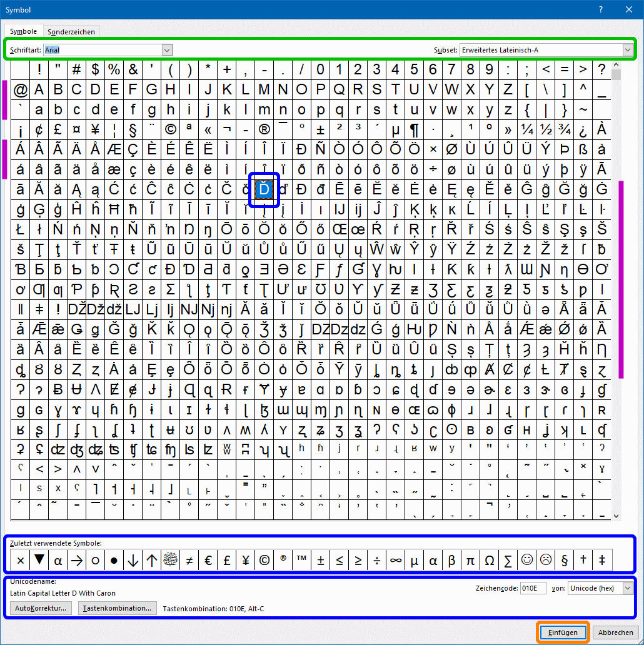
Task: Click the Omega symbol in recent symbols
Action: (490, 561)
